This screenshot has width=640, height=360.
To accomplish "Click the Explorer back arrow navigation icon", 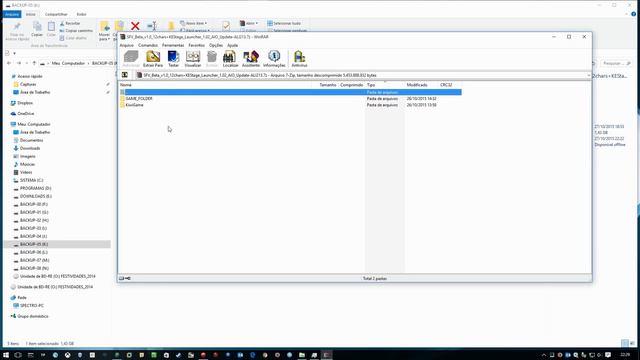I will 9,63.
